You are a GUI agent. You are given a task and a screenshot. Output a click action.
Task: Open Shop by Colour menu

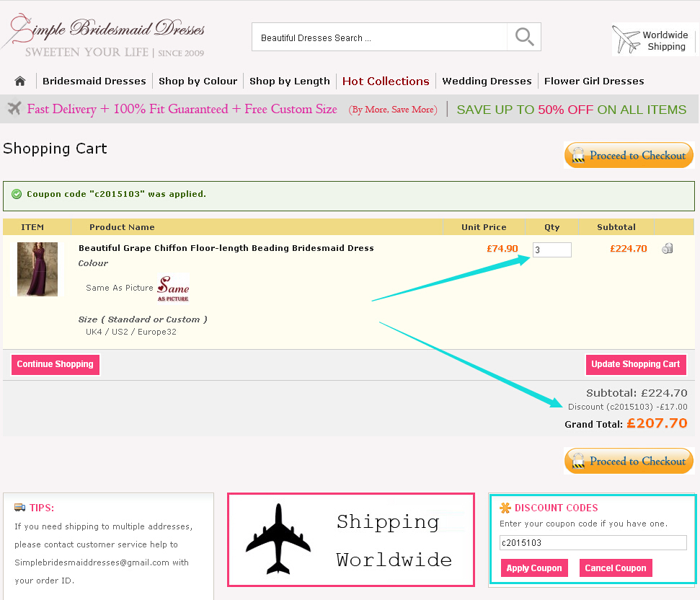[x=198, y=81]
